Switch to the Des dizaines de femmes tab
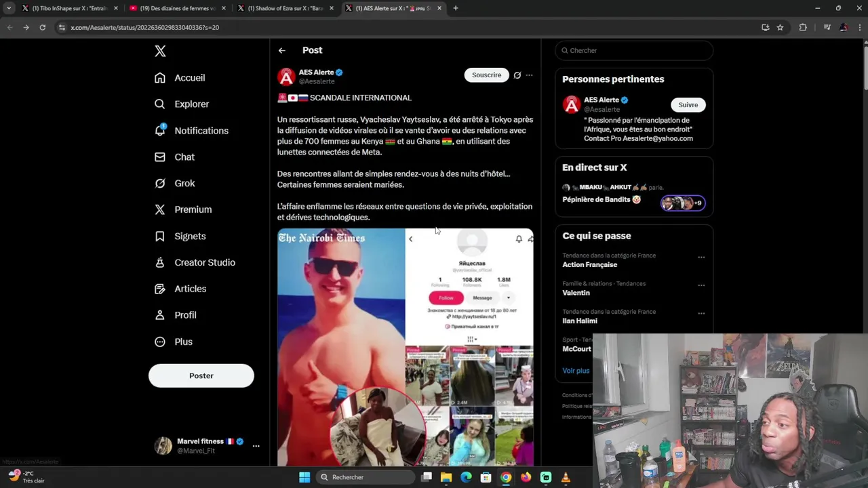The image size is (868, 488). coord(178,8)
